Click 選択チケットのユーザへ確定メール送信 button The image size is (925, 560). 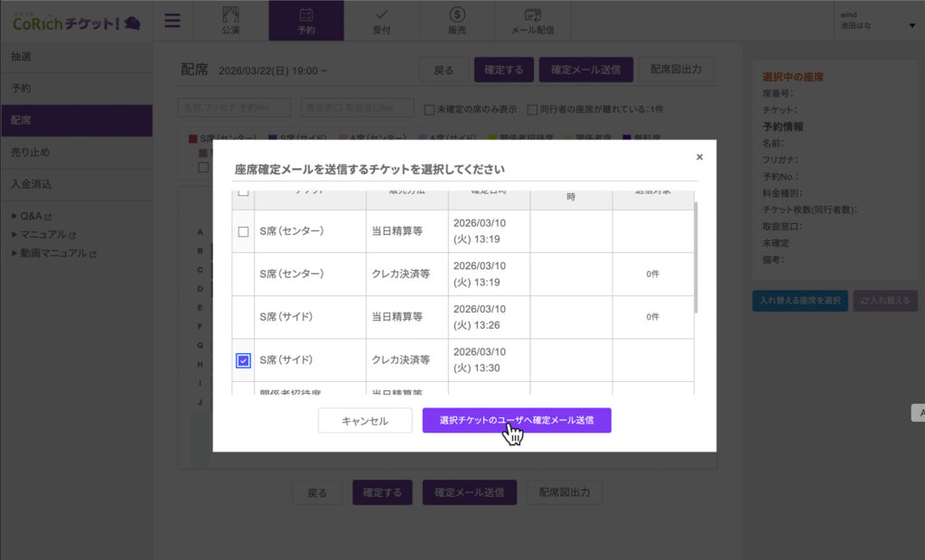(x=517, y=421)
